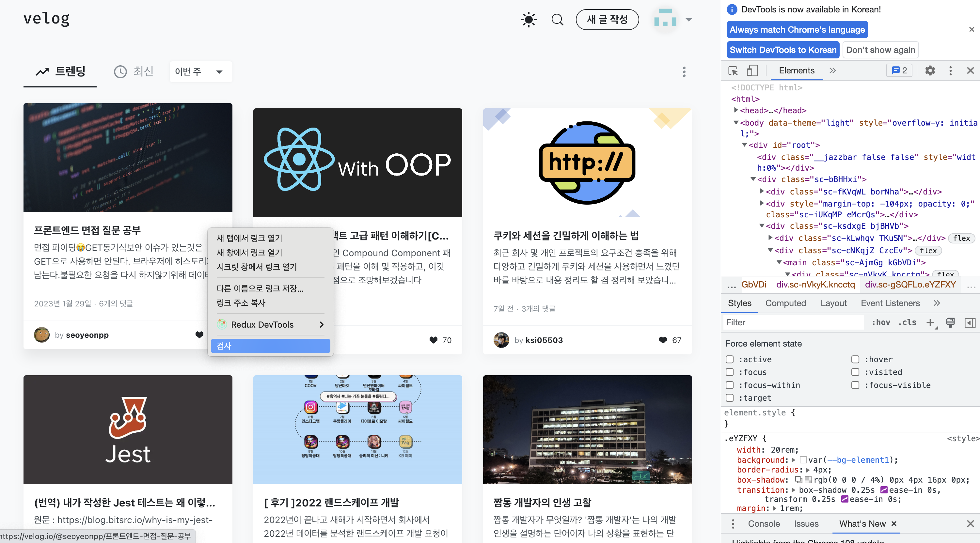This screenshot has width=980, height=543.
Task: Click background color swatch in .eYZFXY rule
Action: click(803, 460)
